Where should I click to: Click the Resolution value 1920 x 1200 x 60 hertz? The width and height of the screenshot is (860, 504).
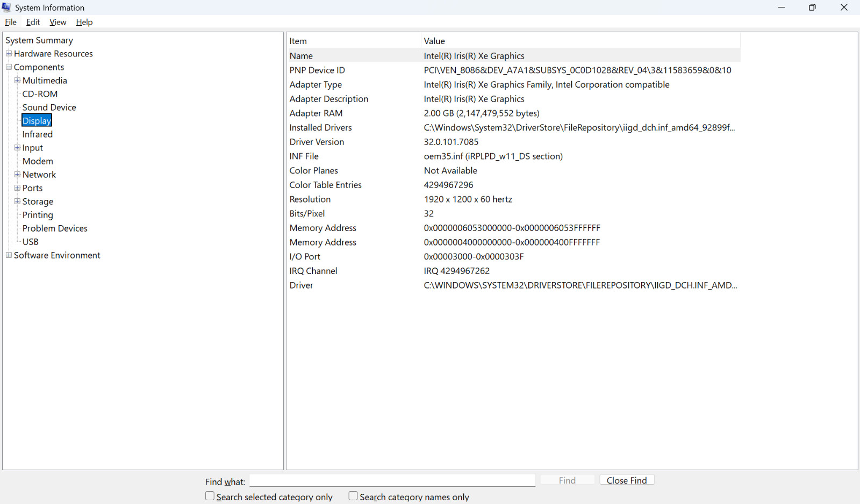click(468, 199)
